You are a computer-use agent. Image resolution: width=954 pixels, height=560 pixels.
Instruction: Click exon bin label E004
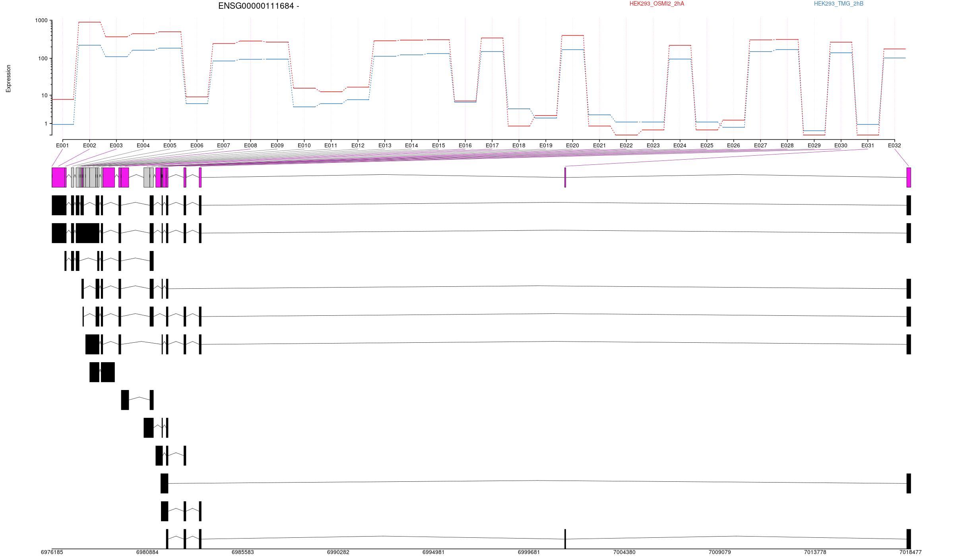coord(143,145)
